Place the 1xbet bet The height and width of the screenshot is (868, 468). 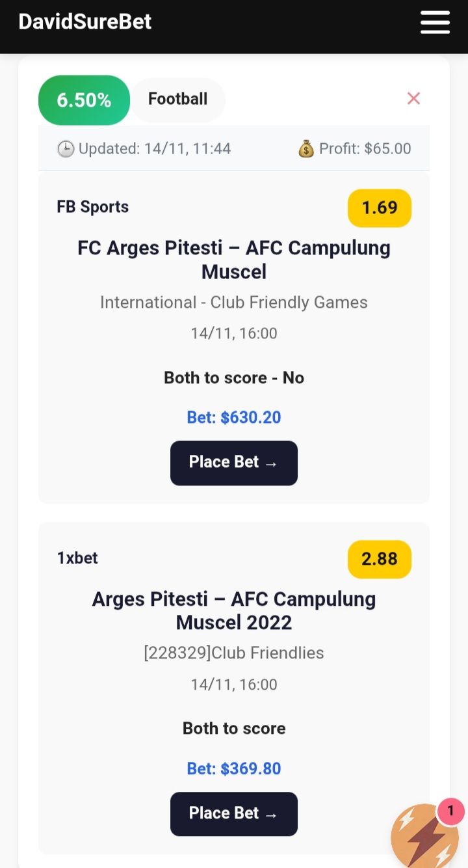[233, 813]
